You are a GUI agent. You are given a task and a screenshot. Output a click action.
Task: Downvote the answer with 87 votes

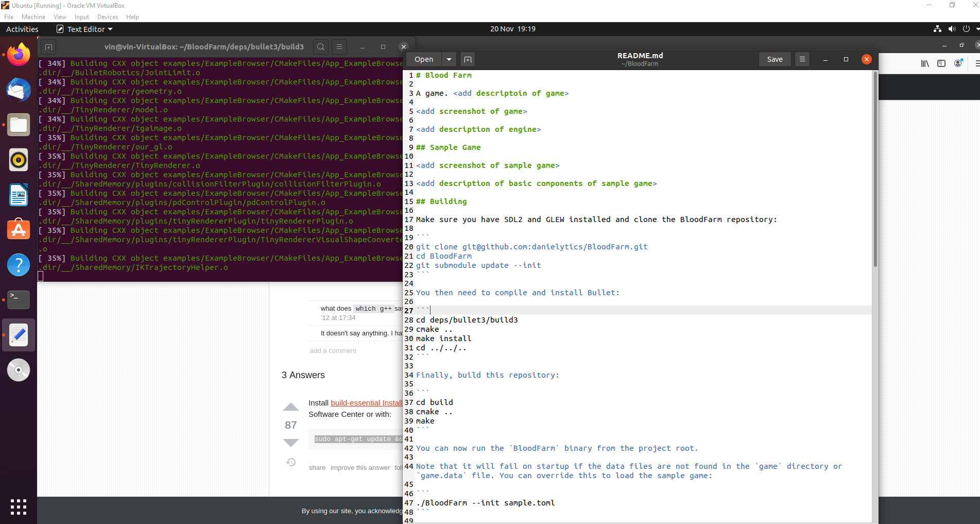pyautogui.click(x=291, y=443)
